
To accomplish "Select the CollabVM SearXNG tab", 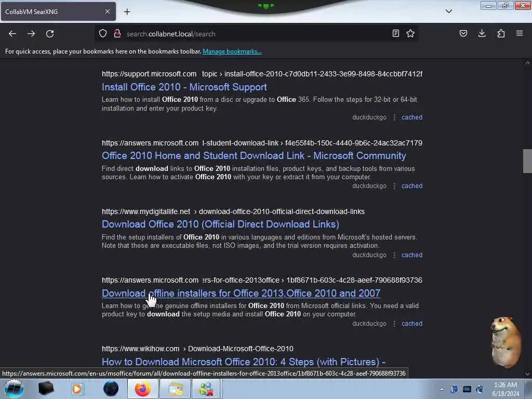I will [58, 11].
